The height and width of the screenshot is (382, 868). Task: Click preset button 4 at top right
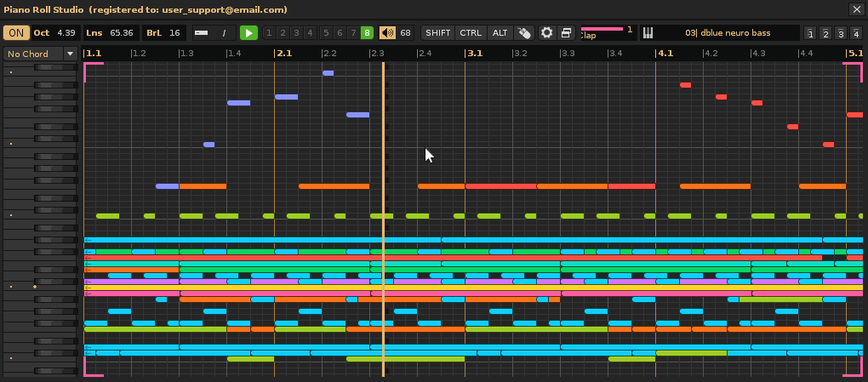(856, 34)
